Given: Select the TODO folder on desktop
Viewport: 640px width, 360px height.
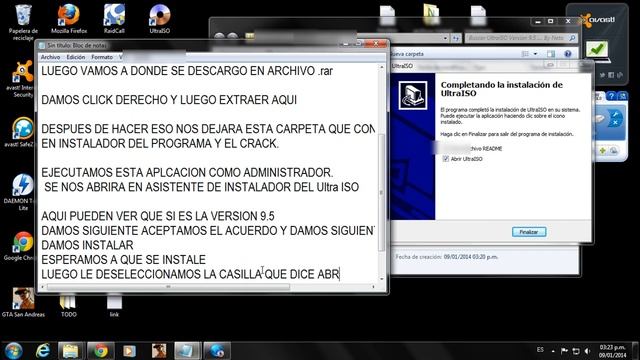Looking at the screenshot, I should point(68,305).
